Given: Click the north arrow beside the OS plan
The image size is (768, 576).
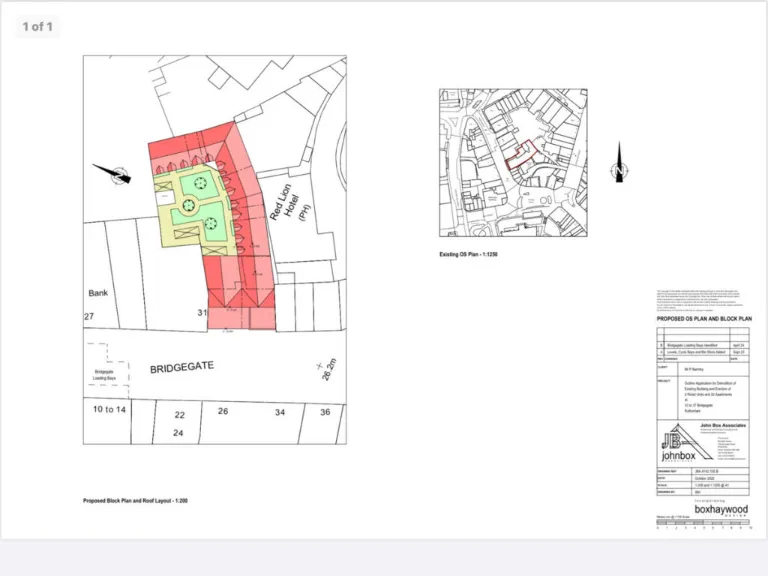Looking at the screenshot, I should pyautogui.click(x=620, y=166).
